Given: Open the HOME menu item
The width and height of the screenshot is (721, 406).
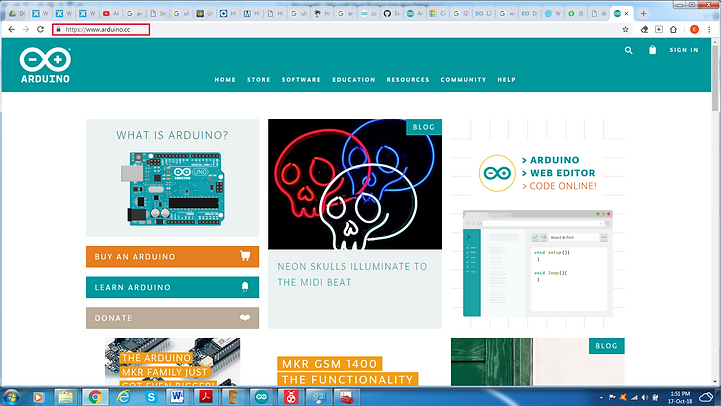Looking at the screenshot, I should click(225, 80).
